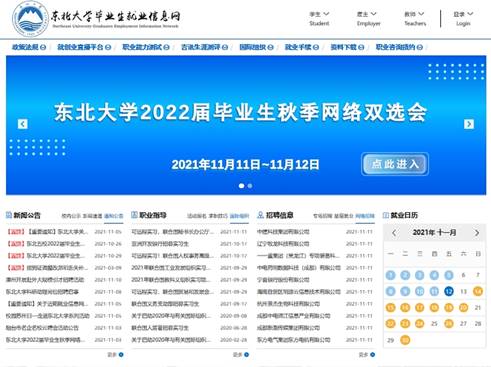This screenshot has width=491, height=367.
Task: Select day 1 in the calendar
Action: (390, 275)
